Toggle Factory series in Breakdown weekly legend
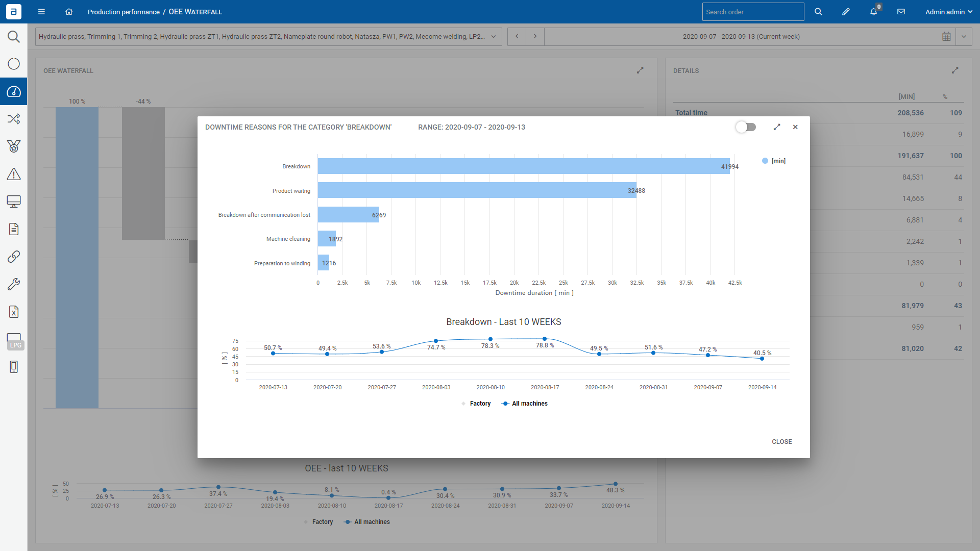Image resolution: width=980 pixels, height=551 pixels. click(x=476, y=404)
